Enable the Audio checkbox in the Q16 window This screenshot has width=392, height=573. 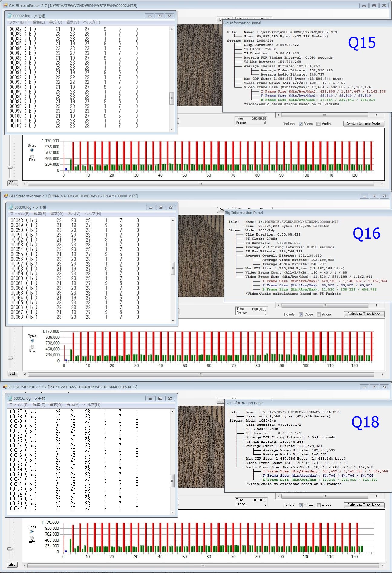click(x=318, y=314)
